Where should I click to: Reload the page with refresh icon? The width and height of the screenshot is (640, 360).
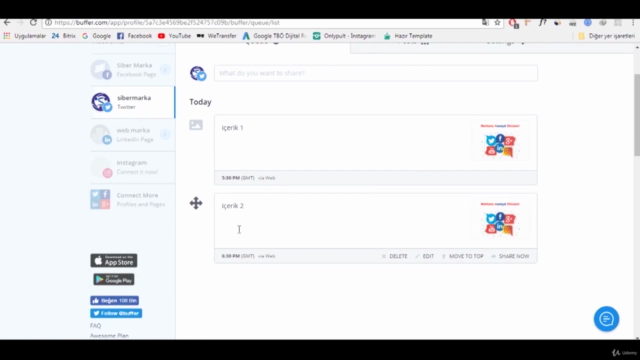[33, 22]
